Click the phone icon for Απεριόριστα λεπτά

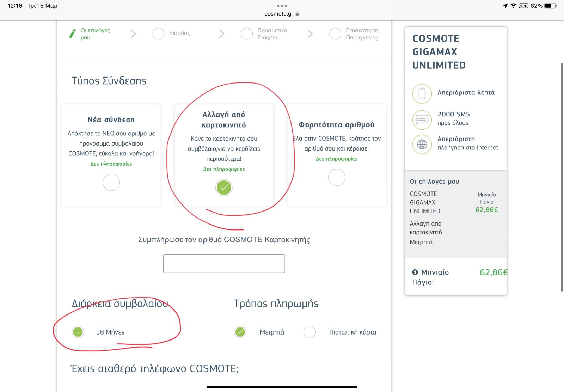pyautogui.click(x=422, y=94)
